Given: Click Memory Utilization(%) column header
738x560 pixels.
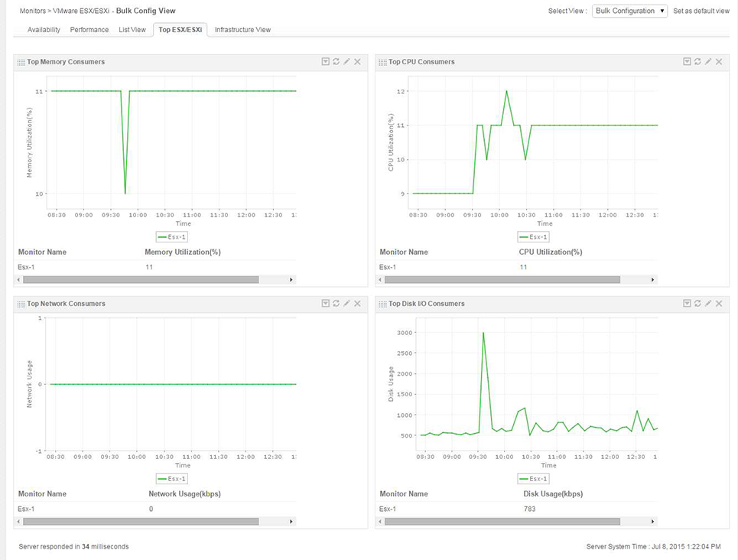Looking at the screenshot, I should (183, 252).
